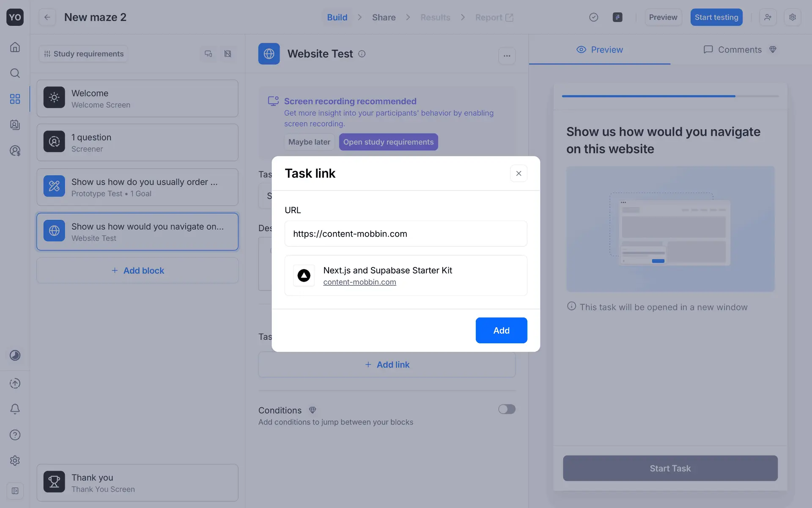Click the preview progress bar
This screenshot has height=508, width=812.
(x=670, y=96)
